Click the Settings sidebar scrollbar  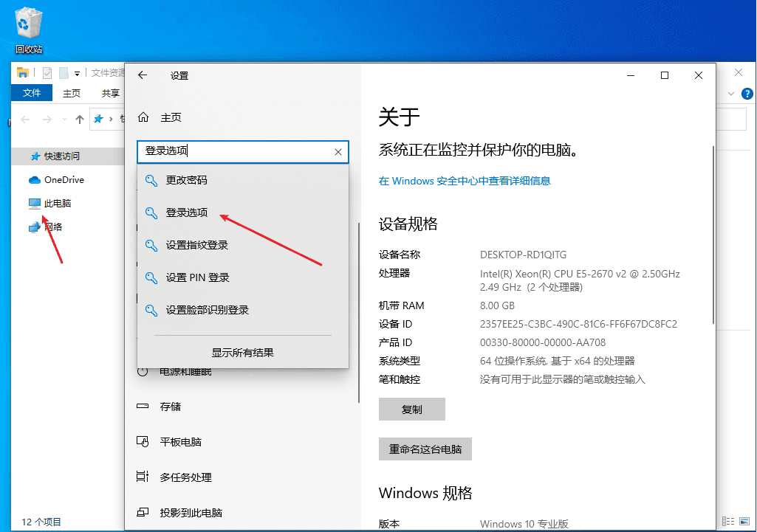pyautogui.click(x=359, y=313)
